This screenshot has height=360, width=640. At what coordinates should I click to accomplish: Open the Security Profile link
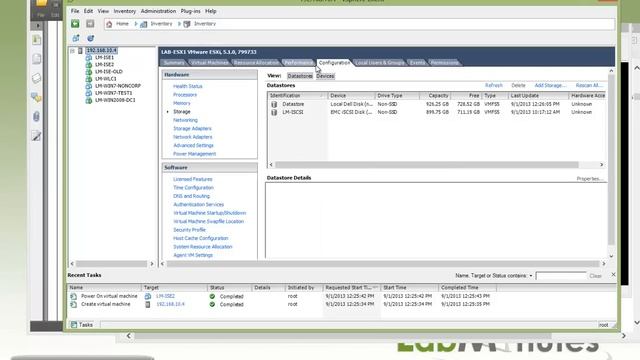[x=189, y=230]
